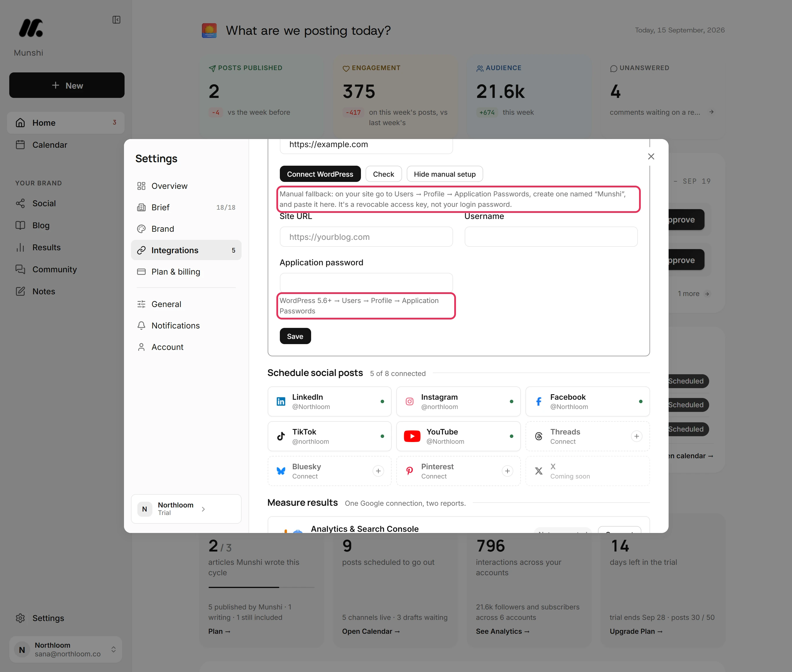Select Brief tab in Settings
Screen dimensions: 792x672
(x=186, y=207)
